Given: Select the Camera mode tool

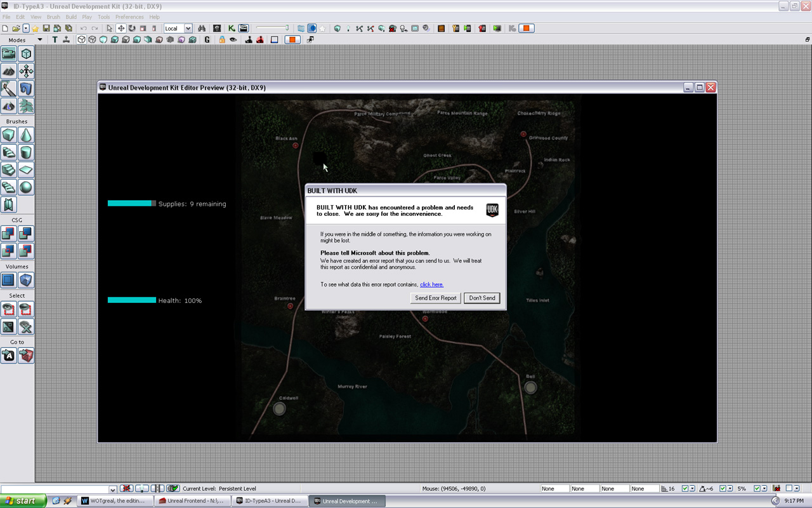Looking at the screenshot, I should tap(9, 53).
